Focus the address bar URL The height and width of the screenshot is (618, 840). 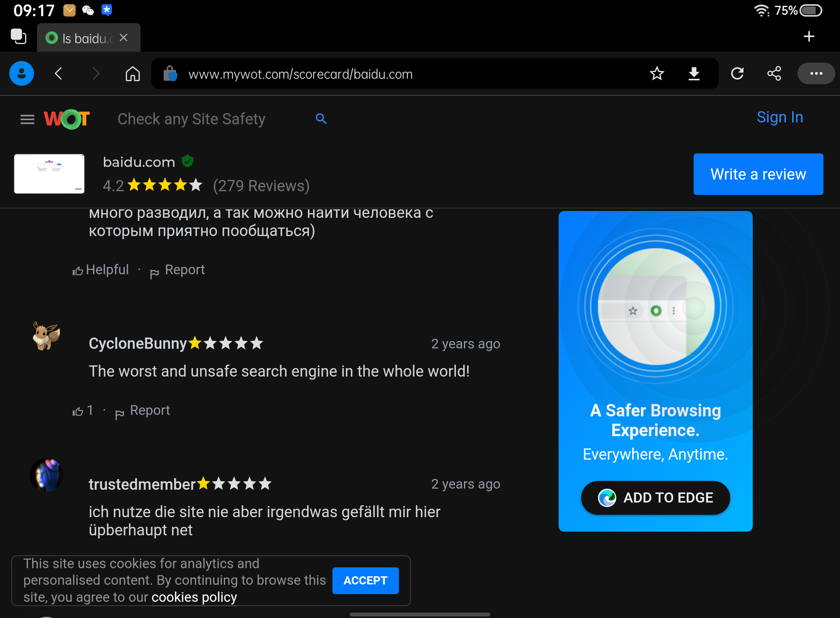(300, 74)
